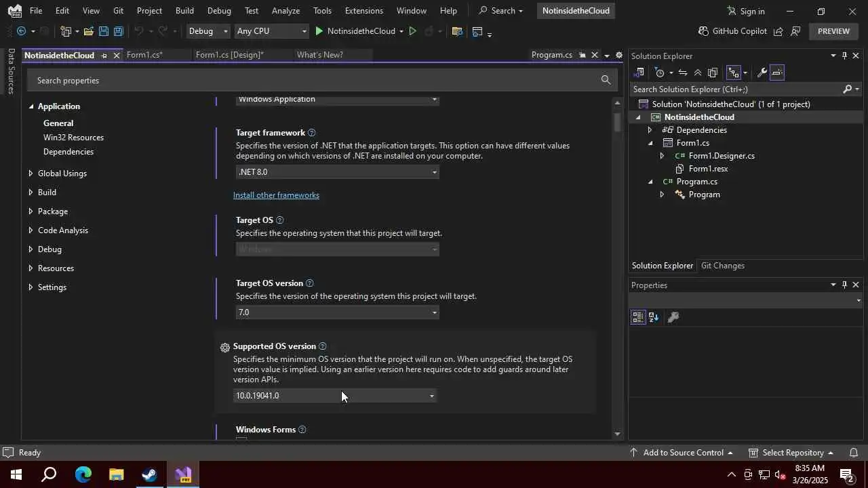Switch to Git Changes tab

pyautogui.click(x=722, y=266)
